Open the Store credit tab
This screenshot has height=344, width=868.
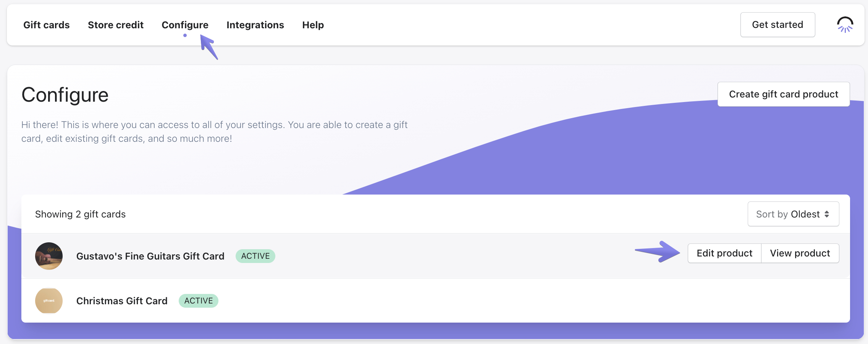coord(116,25)
